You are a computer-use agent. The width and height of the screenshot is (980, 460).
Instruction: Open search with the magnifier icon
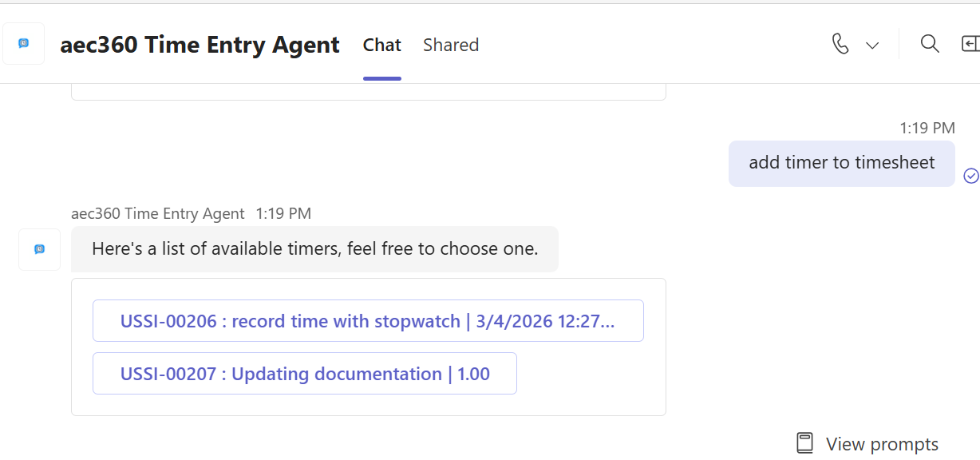[930, 44]
